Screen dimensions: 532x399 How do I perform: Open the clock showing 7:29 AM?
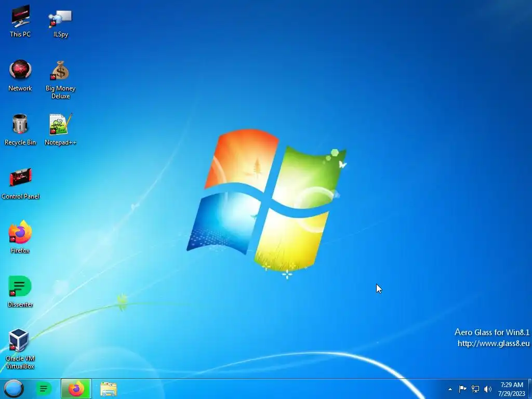(x=512, y=389)
